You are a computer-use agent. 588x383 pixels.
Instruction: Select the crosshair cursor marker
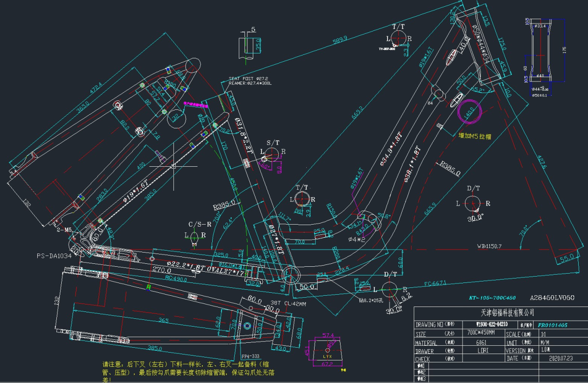(x=173, y=166)
